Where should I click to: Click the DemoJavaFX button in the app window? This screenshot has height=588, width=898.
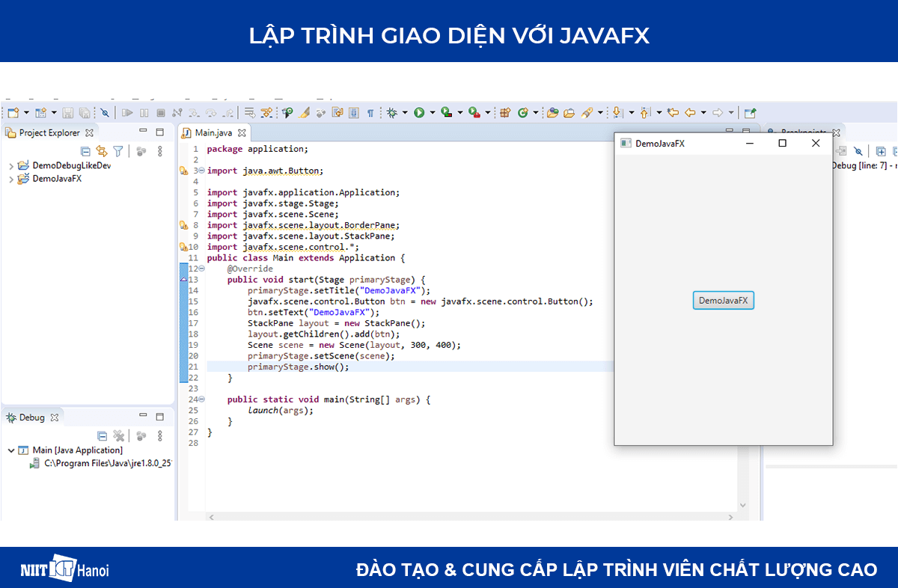tap(723, 300)
